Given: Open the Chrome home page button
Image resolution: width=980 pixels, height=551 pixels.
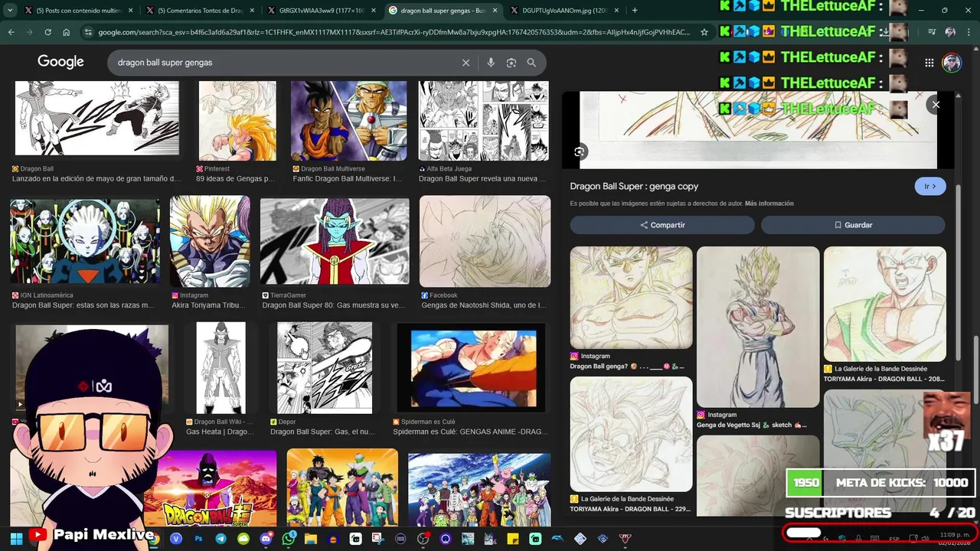Looking at the screenshot, I should pos(67,32).
